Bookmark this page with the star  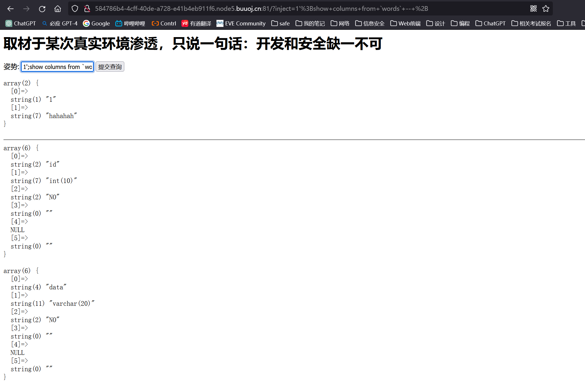point(546,9)
